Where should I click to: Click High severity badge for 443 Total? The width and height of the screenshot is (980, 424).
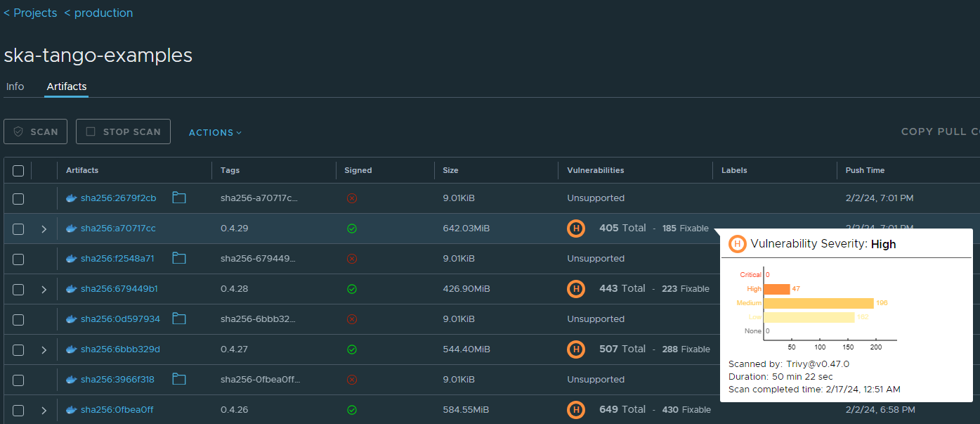(x=576, y=288)
